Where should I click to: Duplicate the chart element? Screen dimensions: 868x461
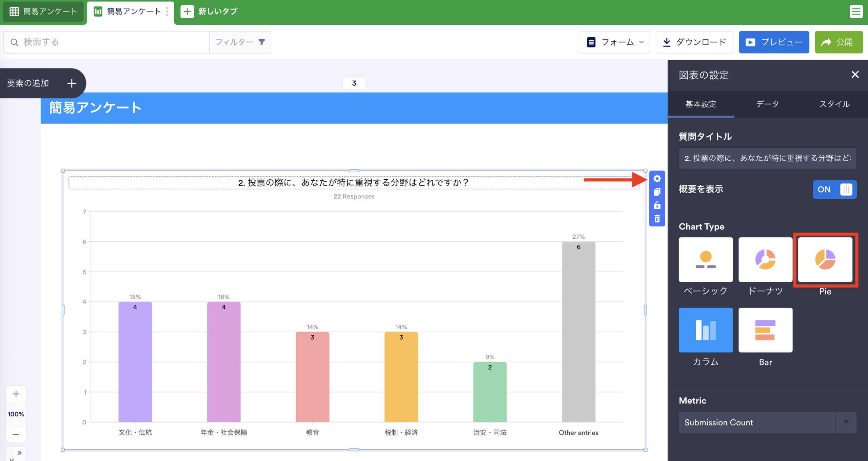[657, 192]
